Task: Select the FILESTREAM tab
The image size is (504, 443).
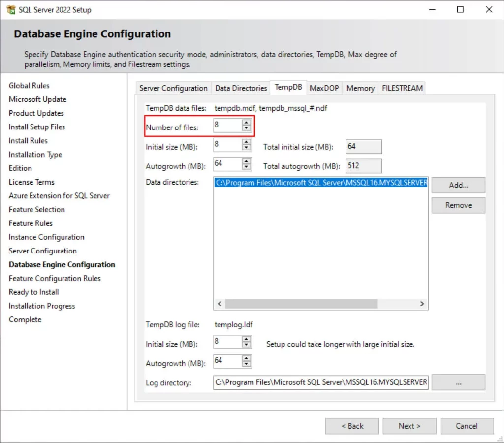Action: [x=402, y=88]
